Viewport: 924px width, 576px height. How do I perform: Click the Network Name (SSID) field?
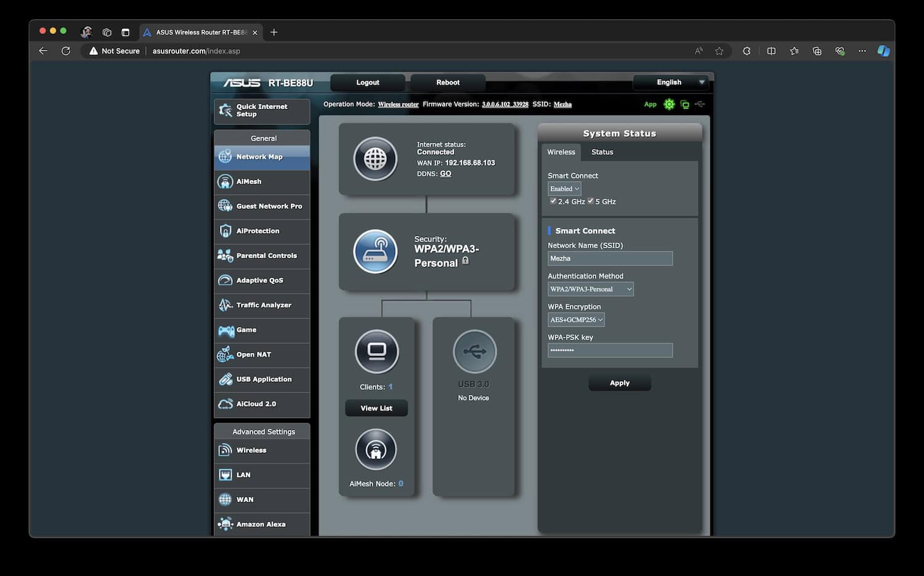coord(610,259)
